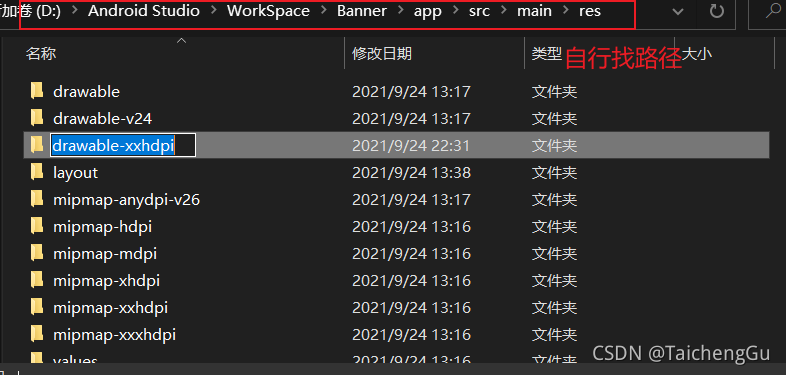The height and width of the screenshot is (375, 786).
Task: Expand the chevron after the D: drive
Action: click(74, 11)
